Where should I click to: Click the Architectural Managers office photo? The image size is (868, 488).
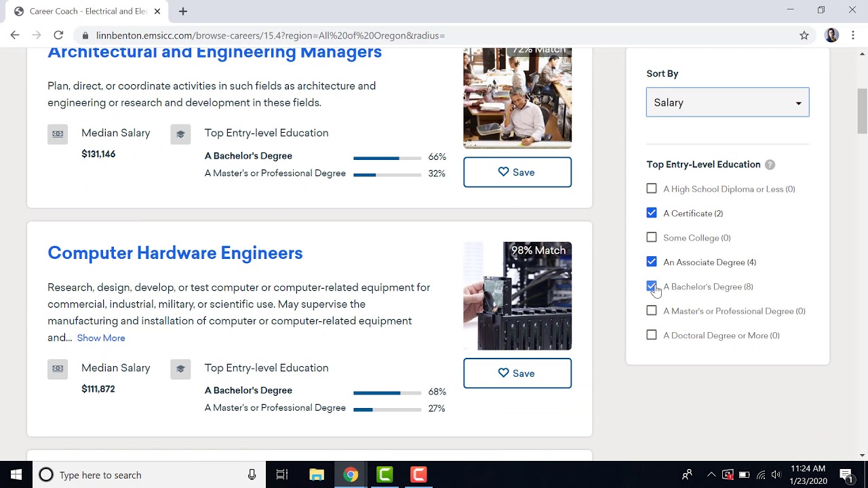pos(517,98)
